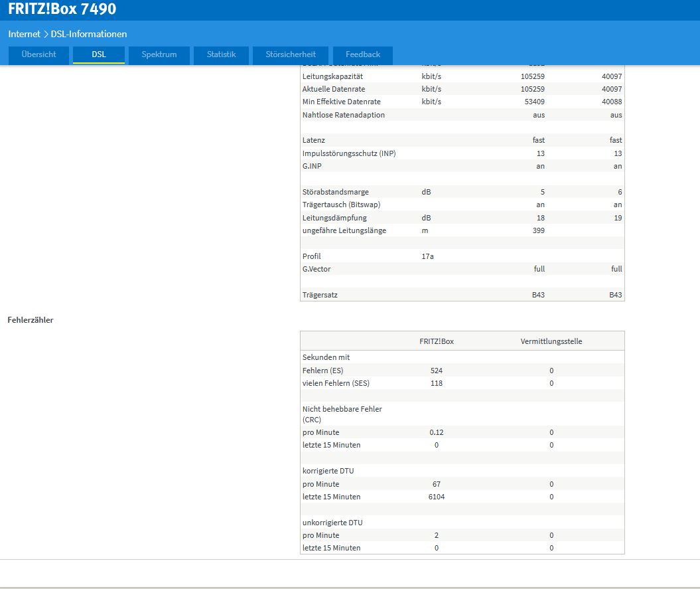Open the Übersicht tab

[x=39, y=55]
